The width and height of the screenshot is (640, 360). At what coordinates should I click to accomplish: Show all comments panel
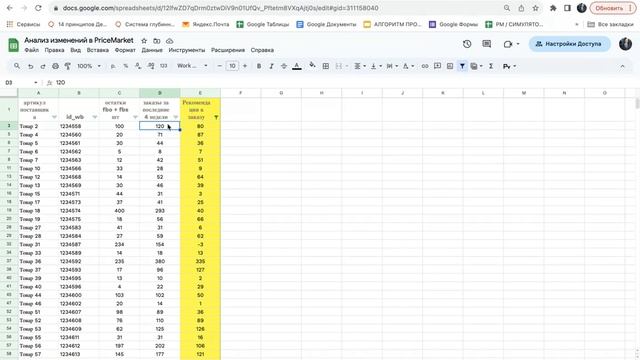[487, 44]
